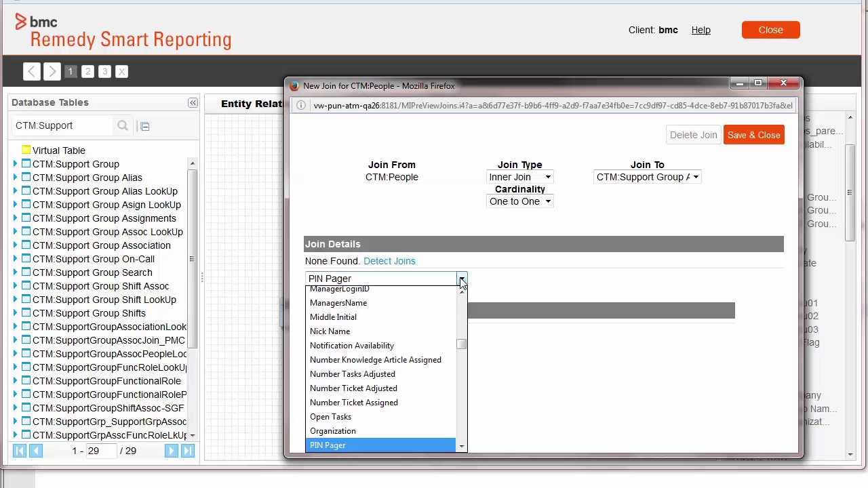
Task: Click the orange Close button
Action: tap(771, 30)
